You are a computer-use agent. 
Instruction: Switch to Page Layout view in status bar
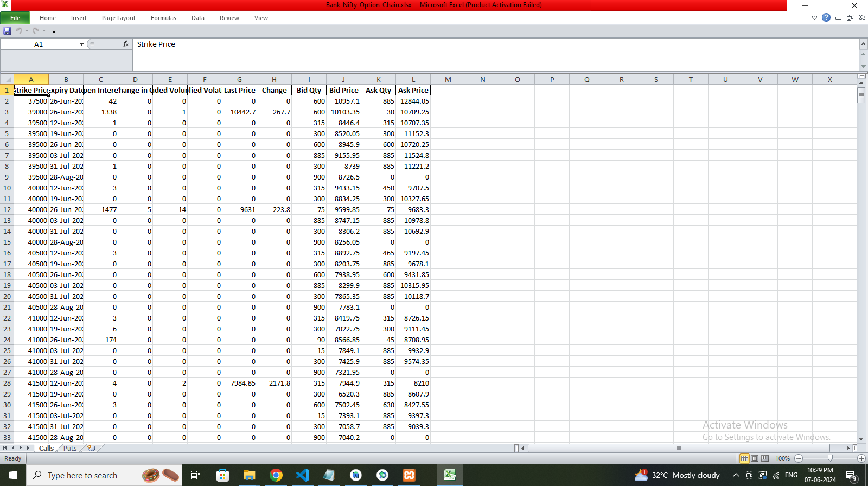[755, 458]
